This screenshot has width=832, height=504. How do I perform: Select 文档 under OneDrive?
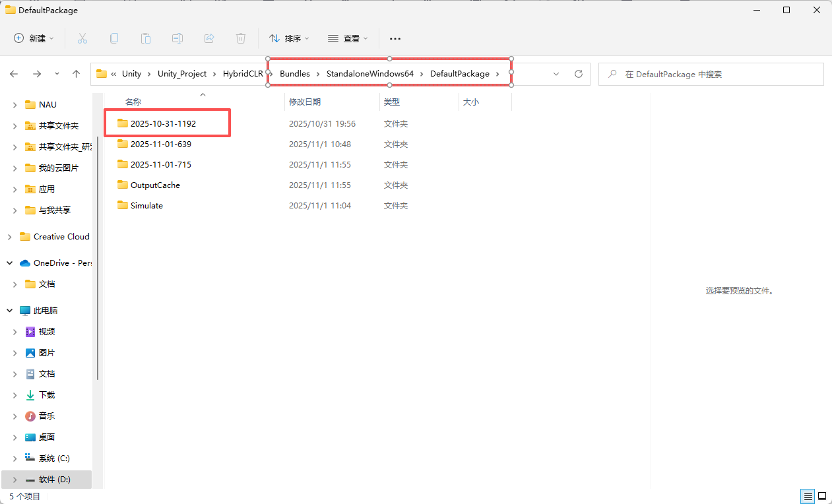47,284
